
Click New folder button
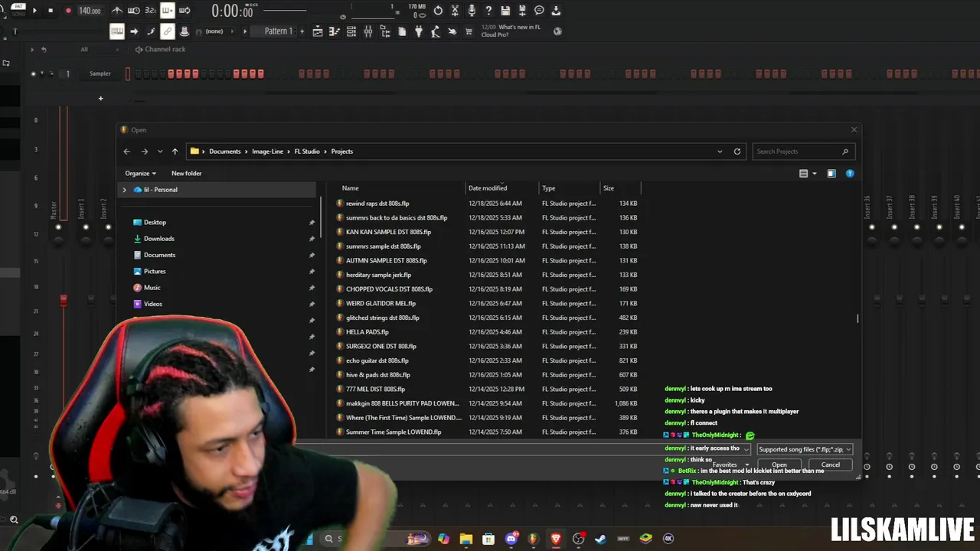pos(186,174)
